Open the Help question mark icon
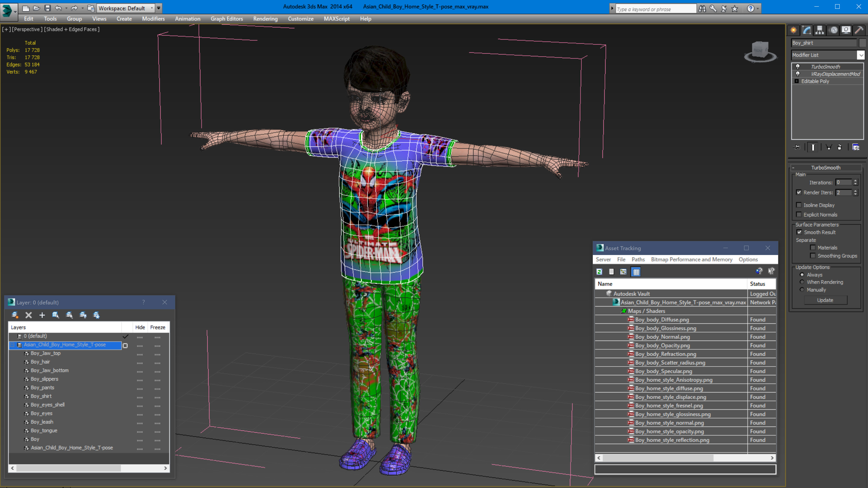Image resolution: width=868 pixels, height=488 pixels. [750, 8]
